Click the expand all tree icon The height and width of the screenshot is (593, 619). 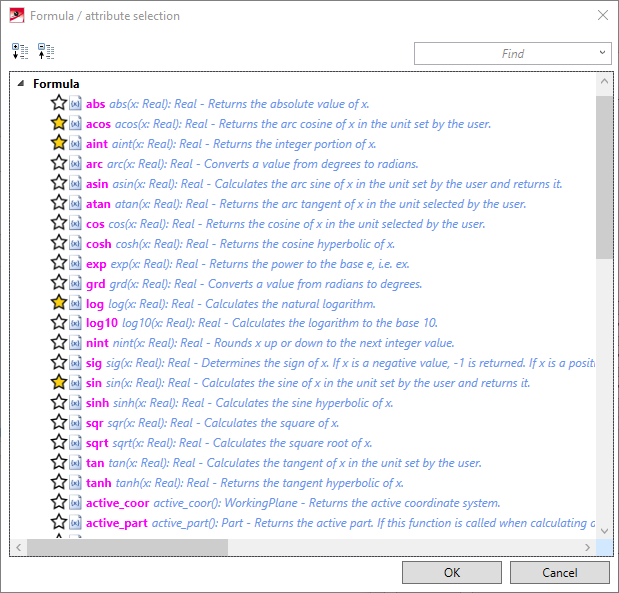coord(20,52)
